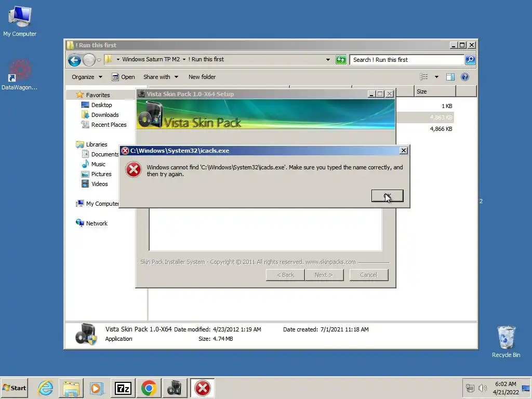Open the Explorer Help icon
This screenshot has width=532, height=399.
[465, 77]
